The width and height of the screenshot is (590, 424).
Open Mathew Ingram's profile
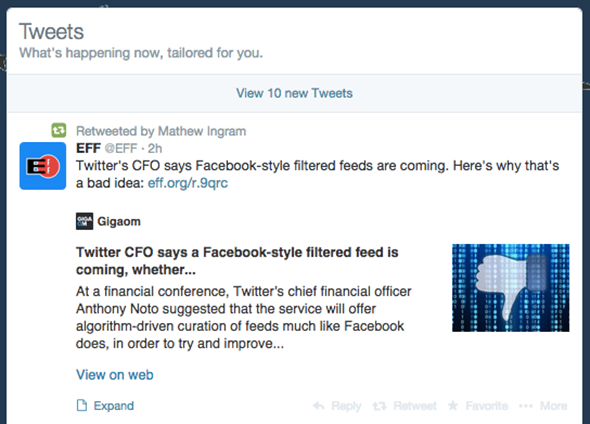point(202,131)
